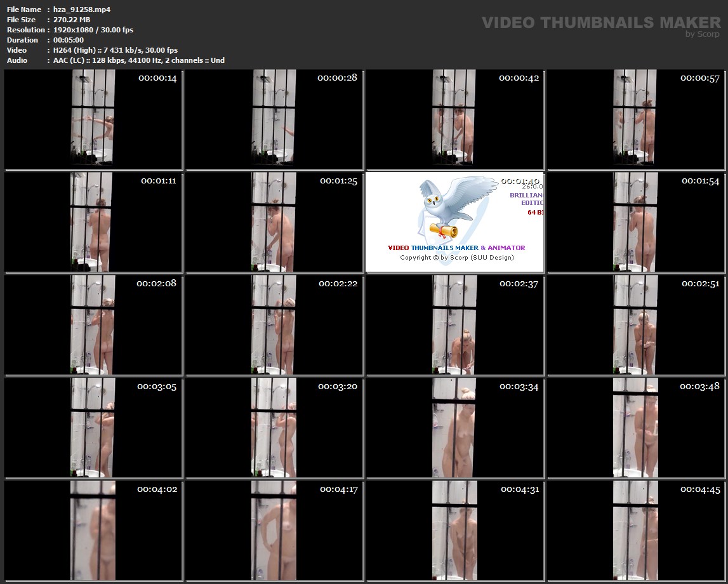Open the frame stamped 00:00:14
This screenshot has width=728, height=584.
point(93,119)
